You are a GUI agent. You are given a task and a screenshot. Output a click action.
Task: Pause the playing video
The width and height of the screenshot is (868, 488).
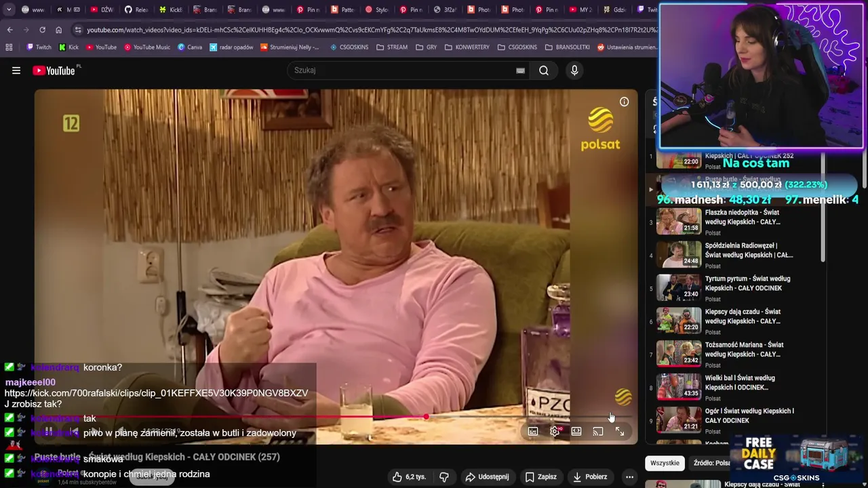point(48,432)
